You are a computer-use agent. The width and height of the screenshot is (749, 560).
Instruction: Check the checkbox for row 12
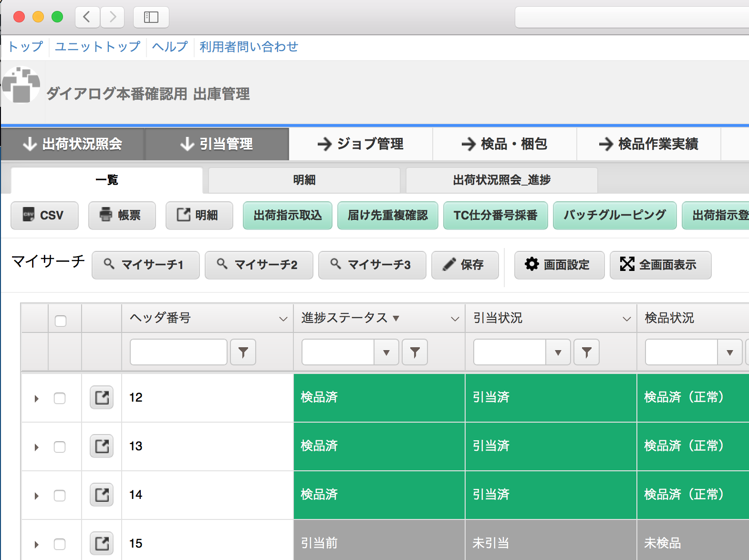(x=60, y=398)
